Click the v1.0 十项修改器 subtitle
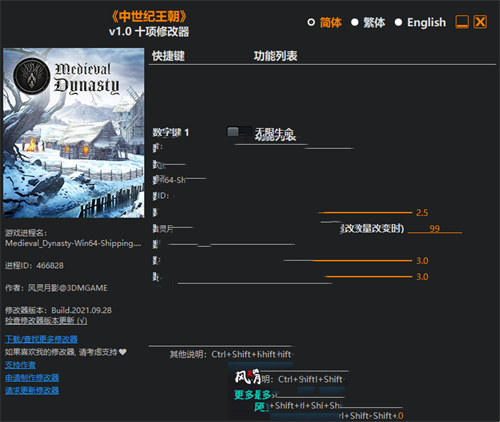The image size is (500, 422). click(149, 32)
